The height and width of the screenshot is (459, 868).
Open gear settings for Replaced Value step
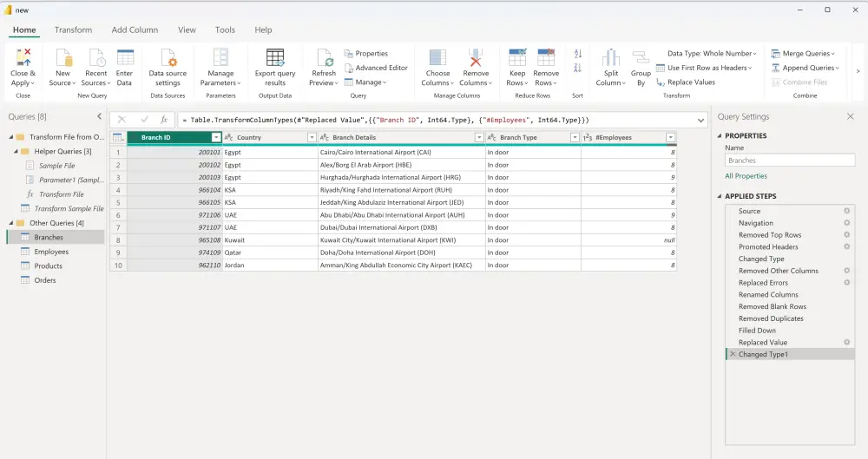pyautogui.click(x=846, y=342)
